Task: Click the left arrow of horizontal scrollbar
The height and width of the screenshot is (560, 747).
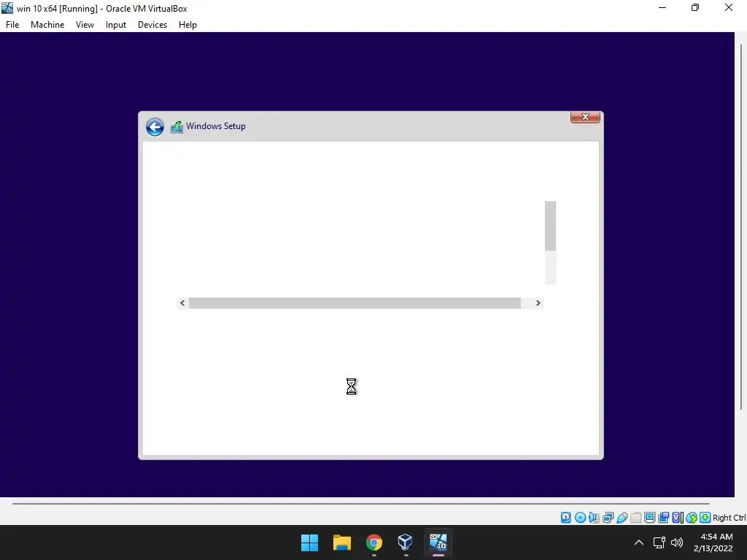Action: click(x=182, y=303)
